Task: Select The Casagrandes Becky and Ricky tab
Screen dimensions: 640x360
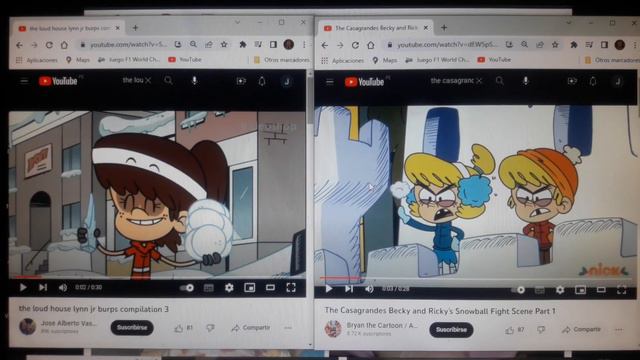Action: point(376,28)
